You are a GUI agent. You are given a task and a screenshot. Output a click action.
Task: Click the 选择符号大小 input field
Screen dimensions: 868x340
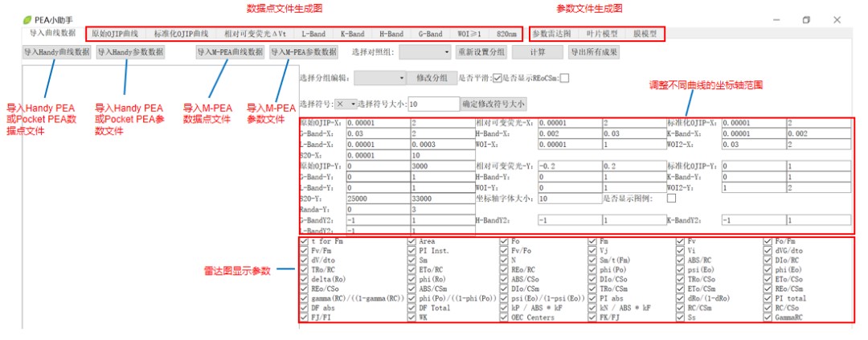(x=432, y=104)
